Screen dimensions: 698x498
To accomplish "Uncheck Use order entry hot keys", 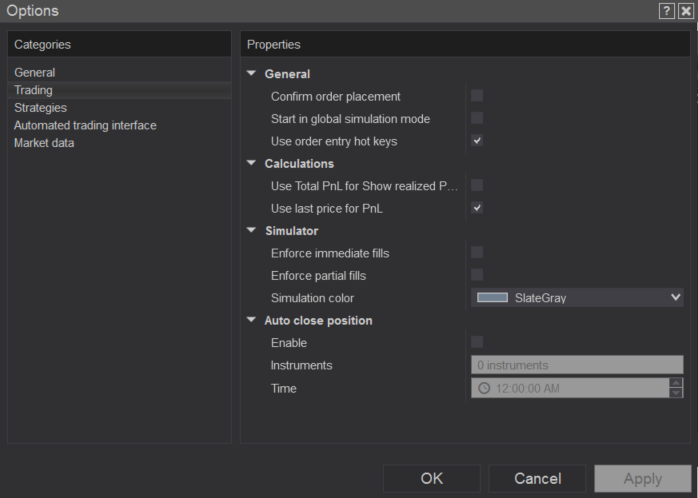I will 477,141.
